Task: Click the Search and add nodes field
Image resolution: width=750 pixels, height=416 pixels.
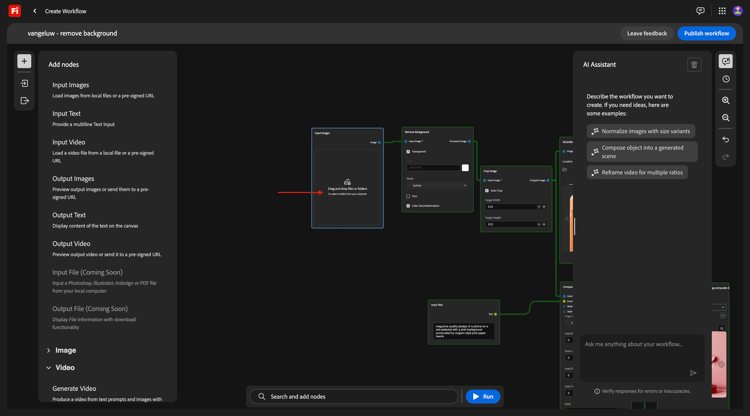Action: coord(354,396)
